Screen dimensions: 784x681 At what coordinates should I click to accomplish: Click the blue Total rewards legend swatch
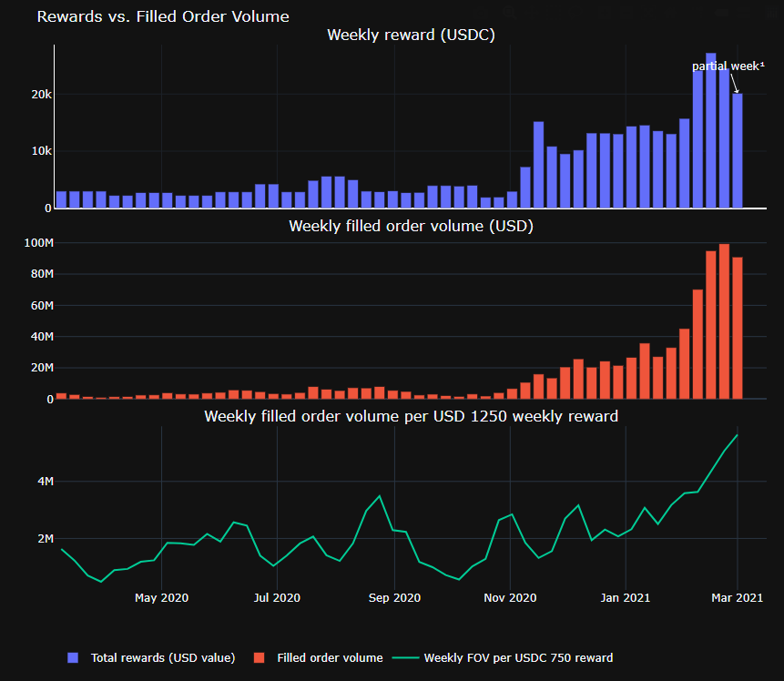point(74,657)
